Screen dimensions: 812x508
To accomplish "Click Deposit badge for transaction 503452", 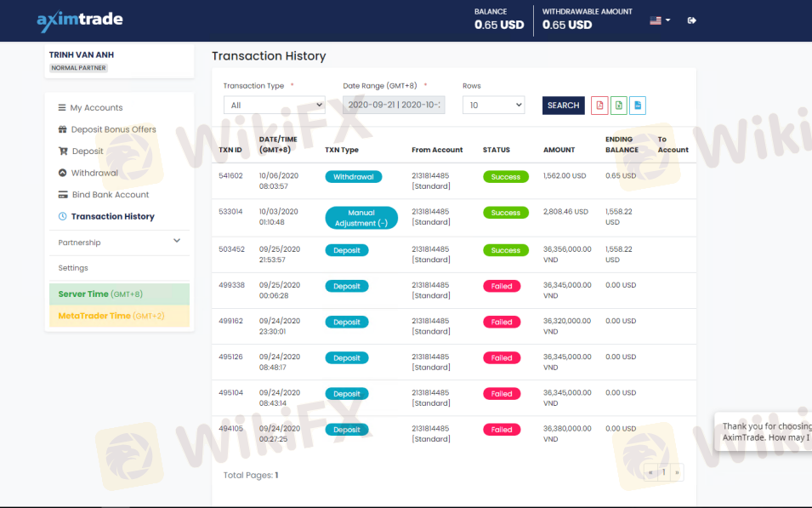I will [x=347, y=250].
